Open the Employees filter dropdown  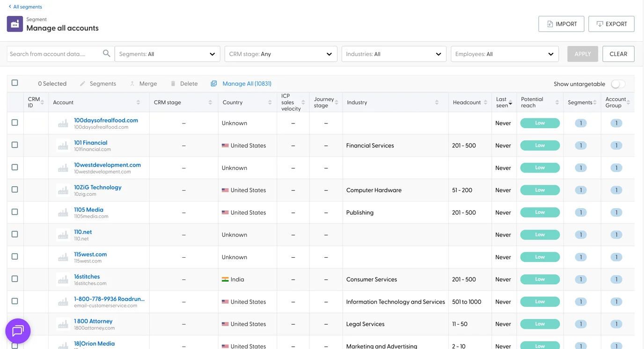(x=505, y=54)
